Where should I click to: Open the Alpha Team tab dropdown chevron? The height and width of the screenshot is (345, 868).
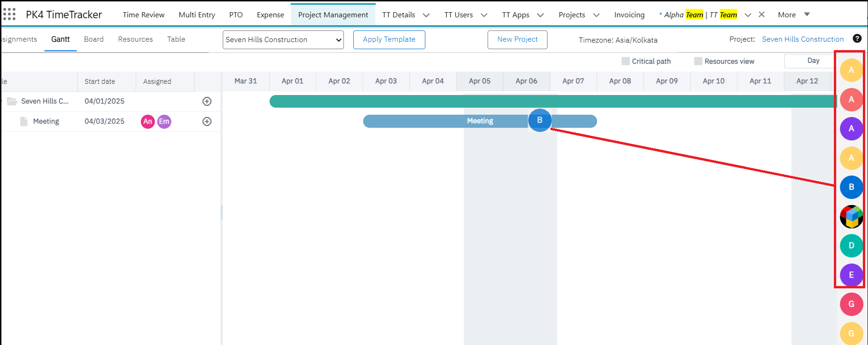pos(748,15)
